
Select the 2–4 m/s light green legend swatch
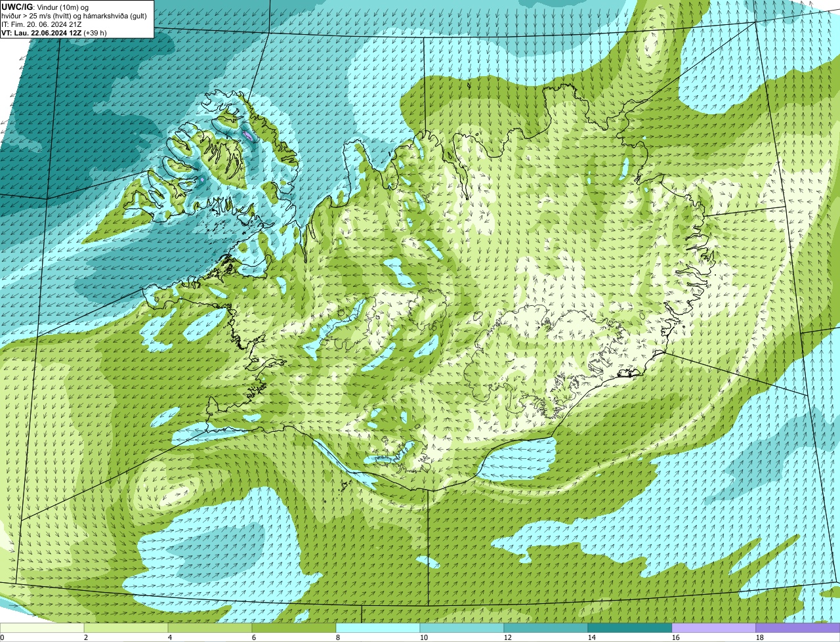pos(126,628)
